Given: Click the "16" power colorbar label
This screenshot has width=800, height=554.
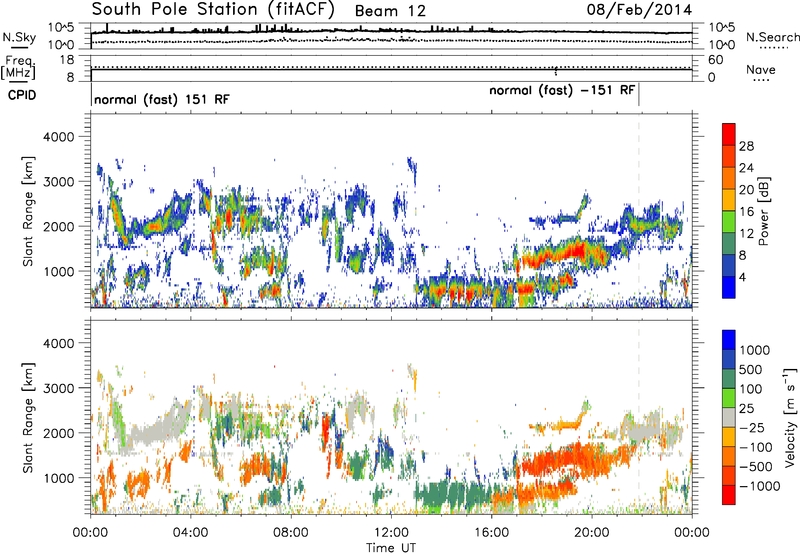Looking at the screenshot, I should [746, 212].
